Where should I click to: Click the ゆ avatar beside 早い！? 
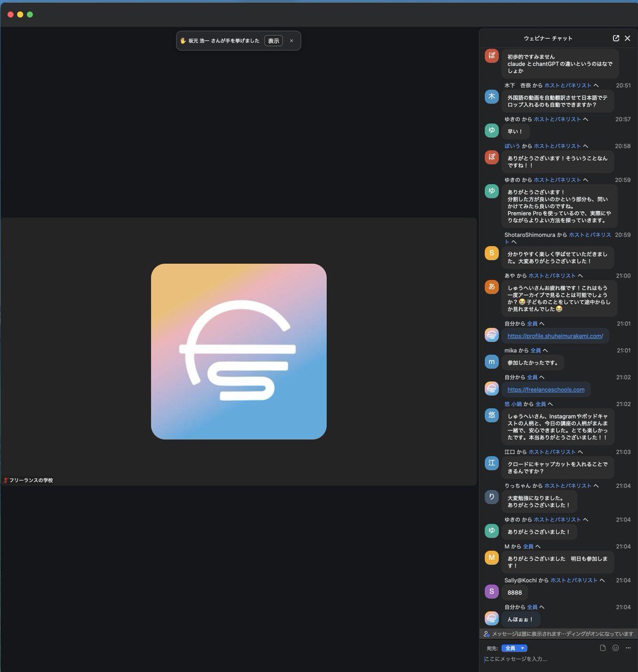click(491, 130)
